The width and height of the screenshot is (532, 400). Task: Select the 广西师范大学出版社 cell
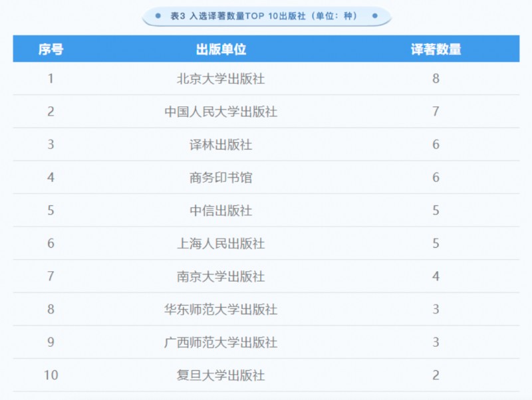[221, 342]
